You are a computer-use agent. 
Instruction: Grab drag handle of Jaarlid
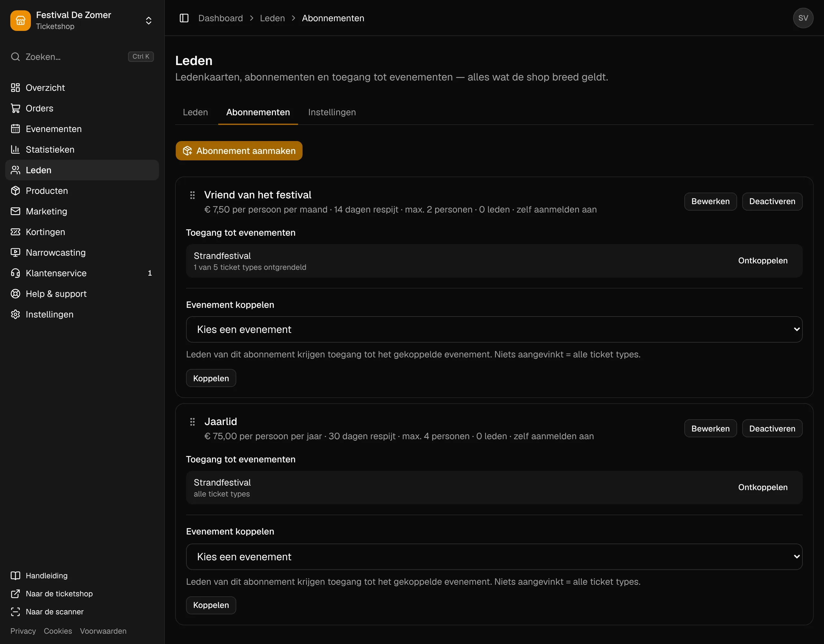192,421
